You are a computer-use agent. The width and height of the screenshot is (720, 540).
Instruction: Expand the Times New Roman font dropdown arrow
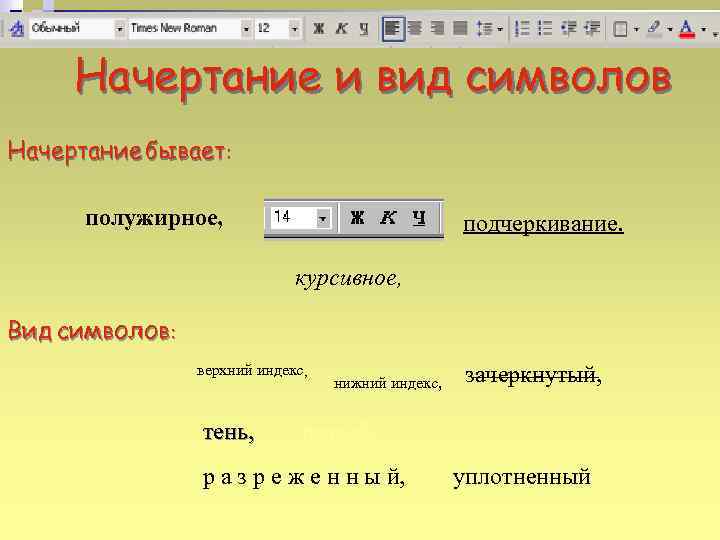(x=246, y=29)
